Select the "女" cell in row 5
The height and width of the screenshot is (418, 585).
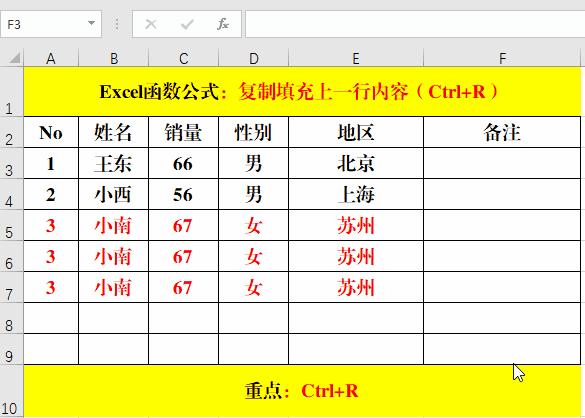(x=253, y=225)
